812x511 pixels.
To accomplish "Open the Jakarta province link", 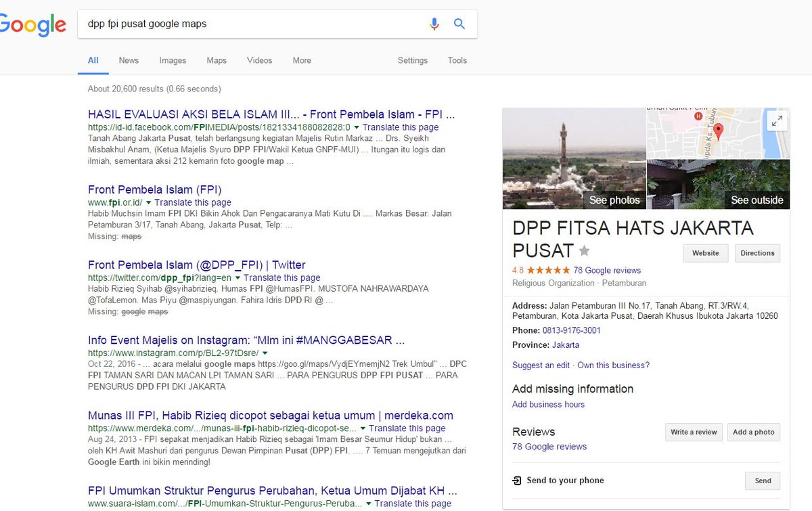I will tap(566, 345).
